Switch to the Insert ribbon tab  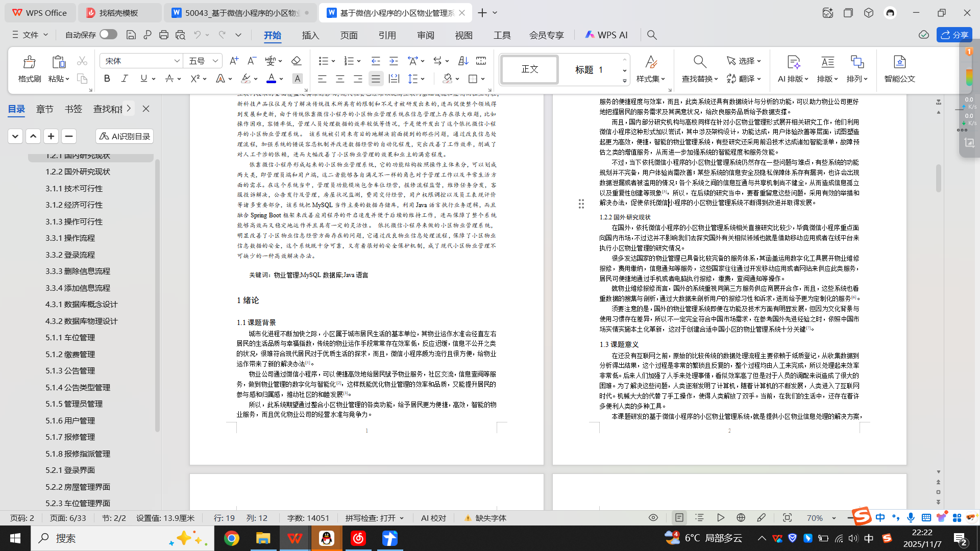click(x=310, y=35)
